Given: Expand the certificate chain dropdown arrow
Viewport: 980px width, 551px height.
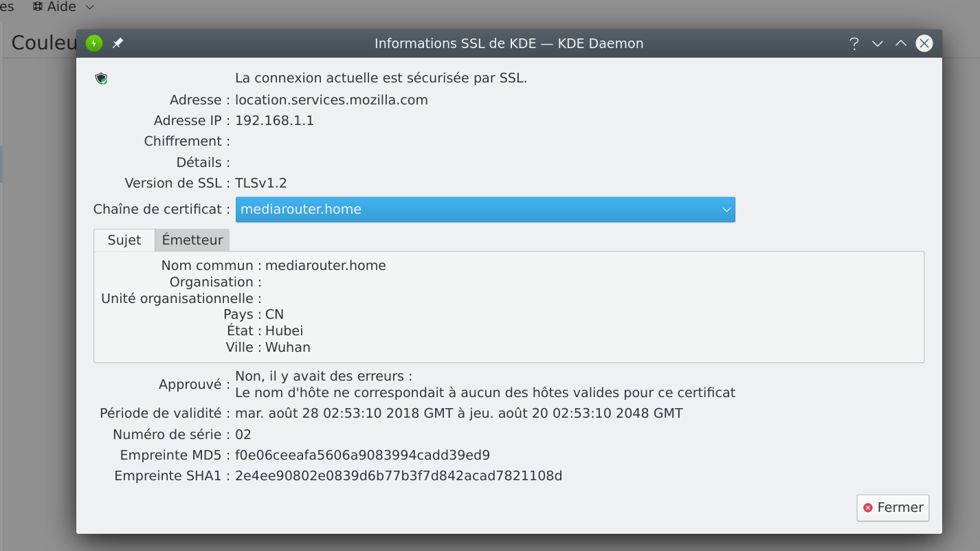Looking at the screenshot, I should point(726,210).
